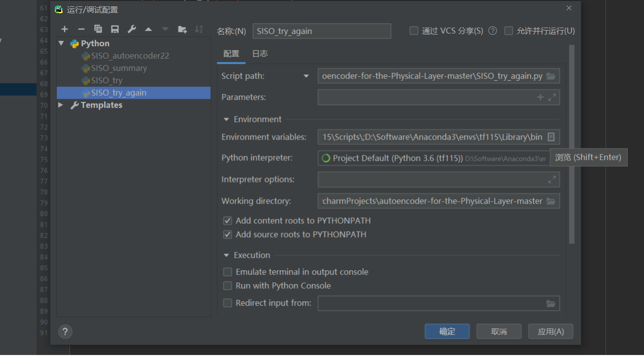Check Emulate terminal in output console
644x356 pixels.
click(227, 272)
